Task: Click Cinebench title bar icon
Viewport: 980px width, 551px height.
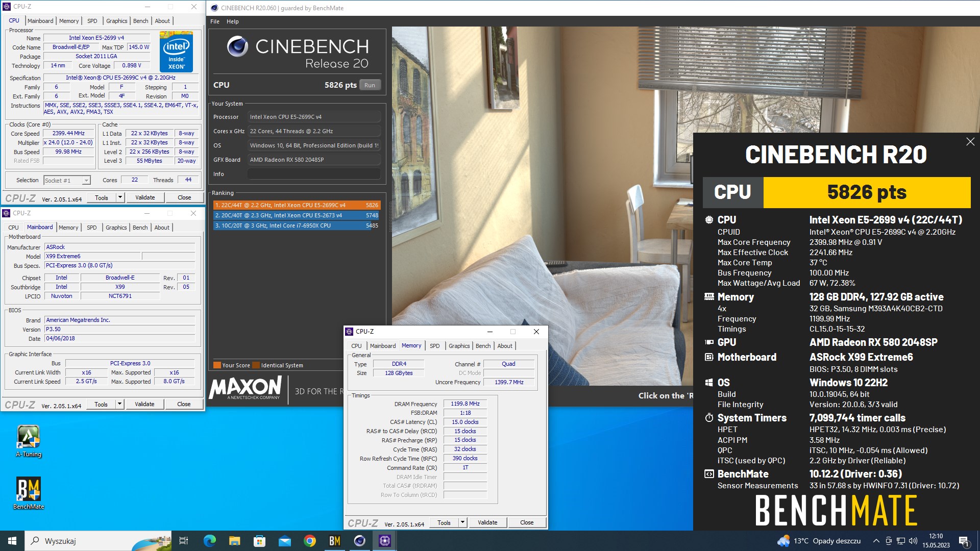Action: [214, 8]
